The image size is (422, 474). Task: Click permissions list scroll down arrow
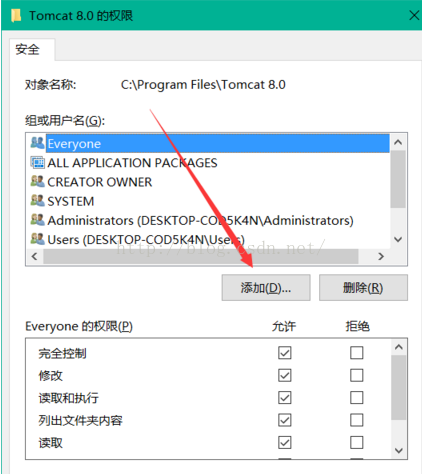point(399,451)
